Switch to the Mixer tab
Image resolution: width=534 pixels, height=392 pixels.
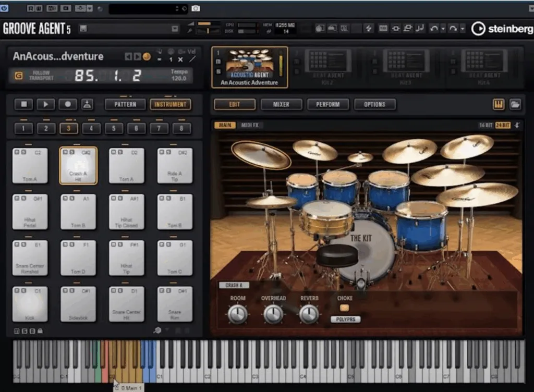[x=281, y=104]
